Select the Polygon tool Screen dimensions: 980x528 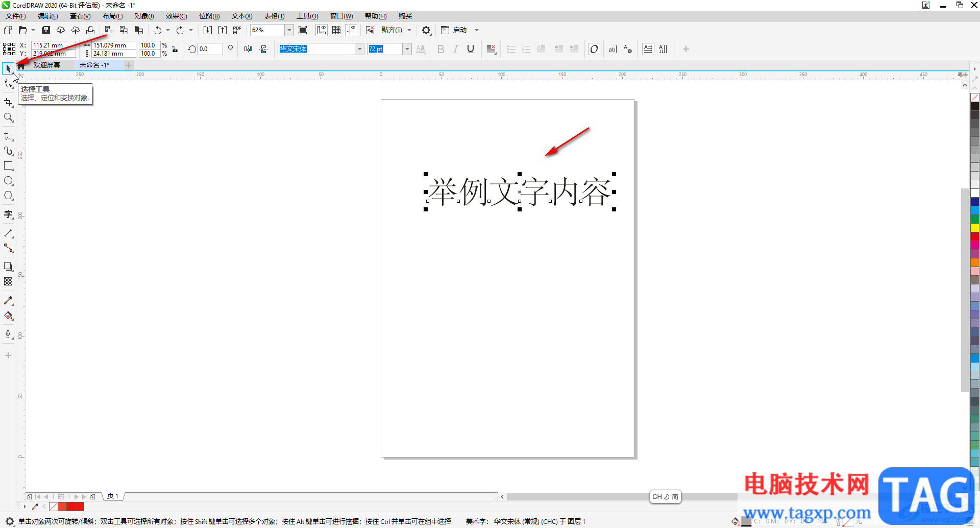click(8, 196)
